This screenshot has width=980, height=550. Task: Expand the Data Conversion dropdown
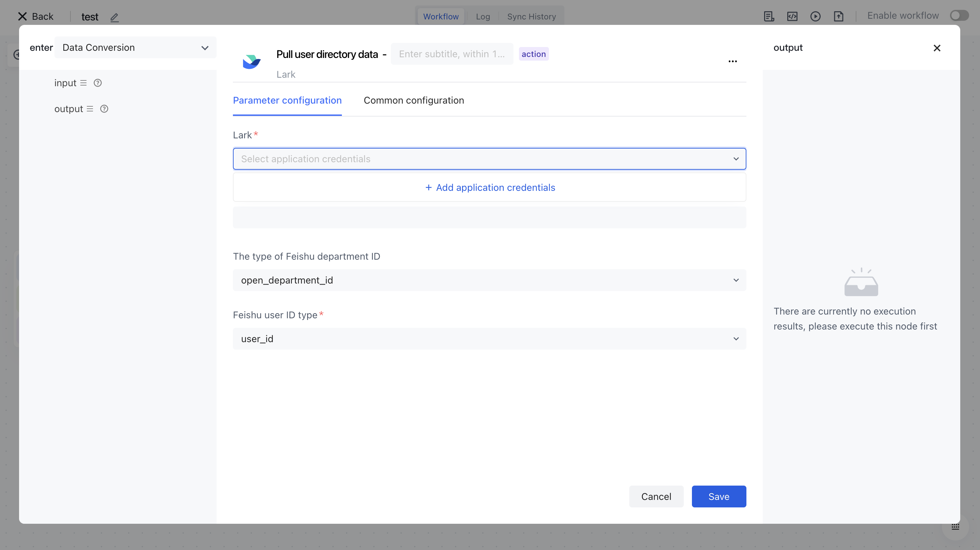click(136, 48)
